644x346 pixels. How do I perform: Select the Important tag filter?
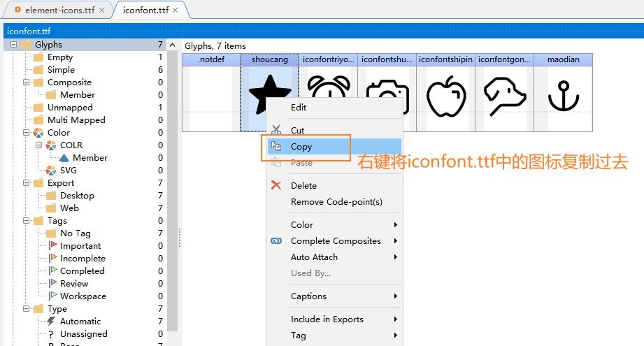click(80, 246)
